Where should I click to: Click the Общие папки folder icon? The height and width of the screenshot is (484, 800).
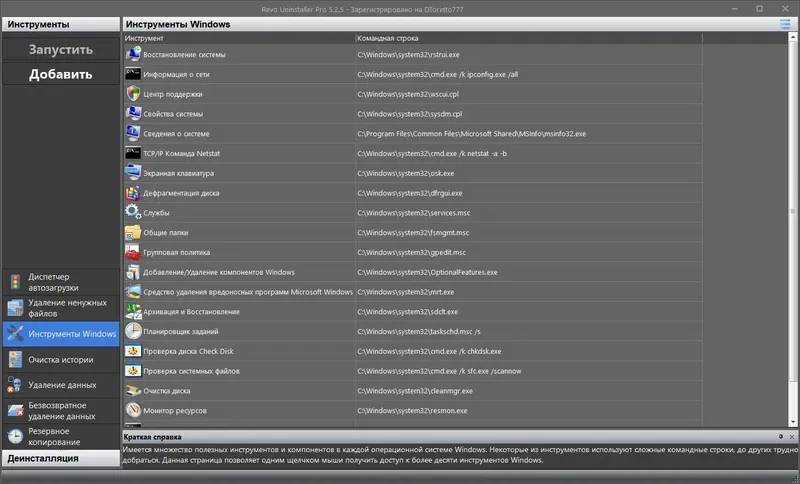point(133,232)
